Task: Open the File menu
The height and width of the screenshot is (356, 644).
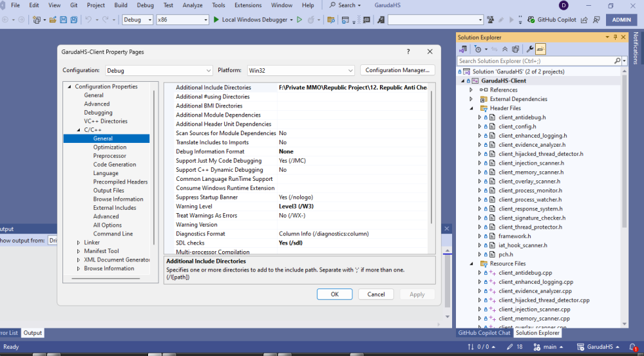Action: tap(15, 5)
